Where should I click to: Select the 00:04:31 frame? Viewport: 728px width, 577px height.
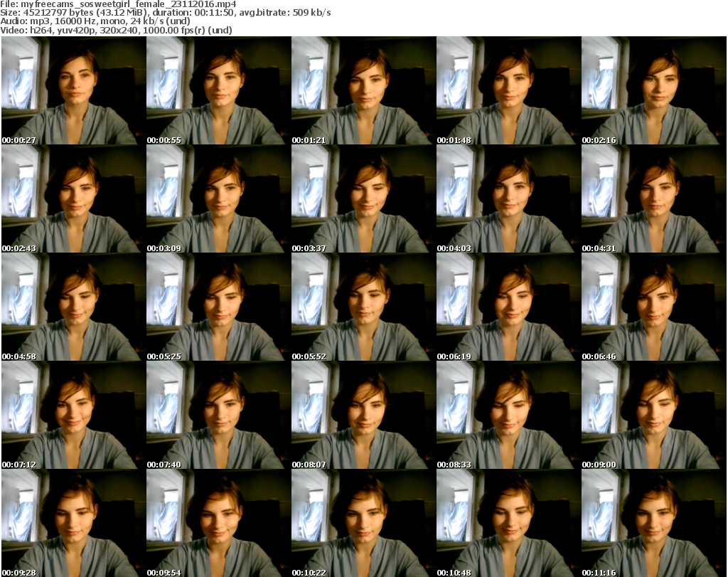coord(654,198)
